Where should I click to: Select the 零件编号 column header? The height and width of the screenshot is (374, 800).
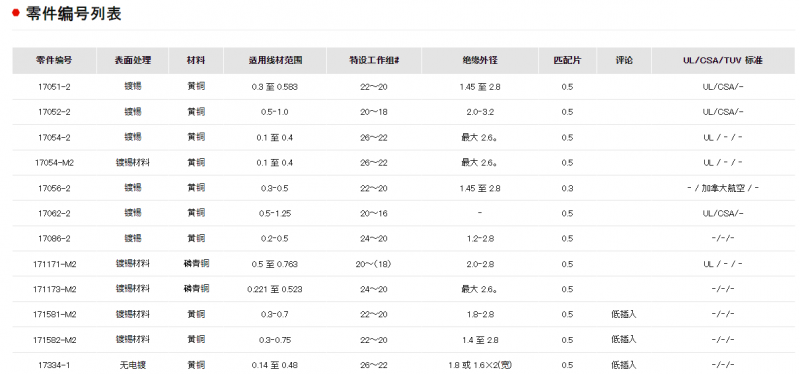point(54,60)
